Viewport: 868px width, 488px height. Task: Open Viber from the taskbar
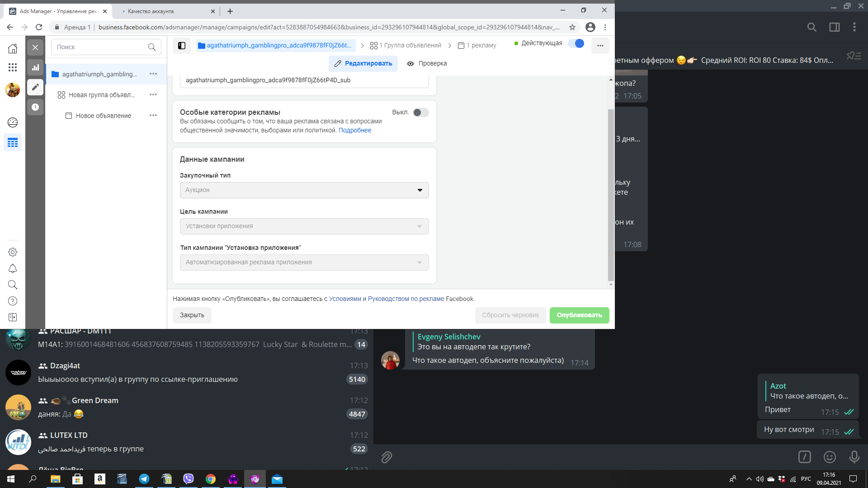coord(189,479)
